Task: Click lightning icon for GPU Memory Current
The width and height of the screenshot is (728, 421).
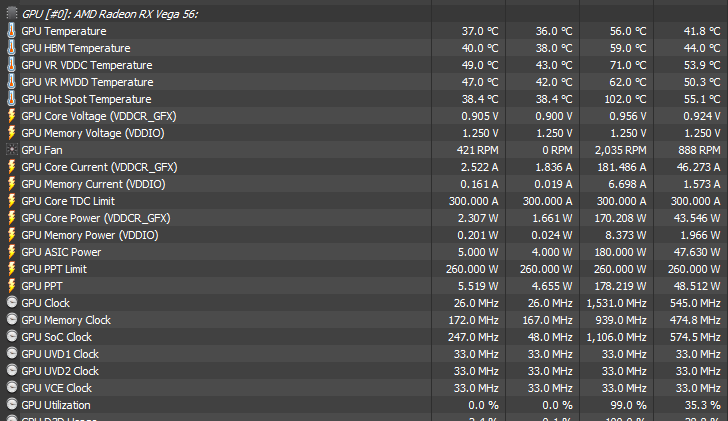Action: point(12,184)
